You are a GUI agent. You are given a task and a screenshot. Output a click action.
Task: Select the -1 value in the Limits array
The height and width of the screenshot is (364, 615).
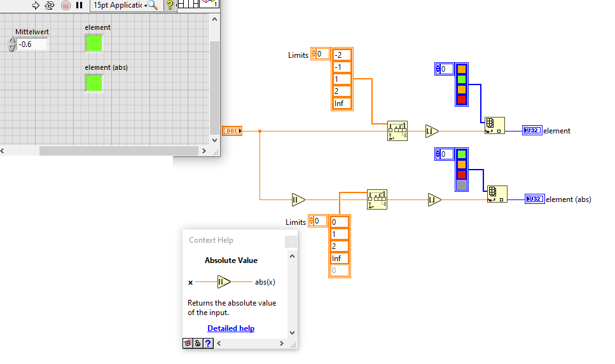[342, 67]
